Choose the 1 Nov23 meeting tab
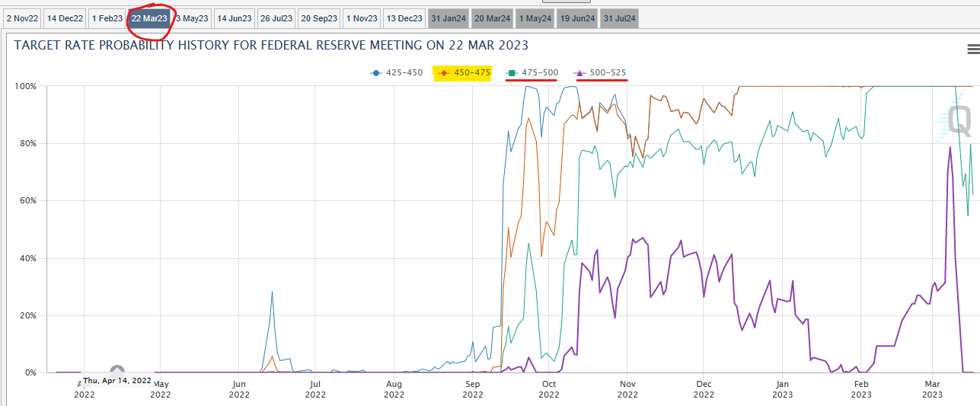 pos(362,18)
